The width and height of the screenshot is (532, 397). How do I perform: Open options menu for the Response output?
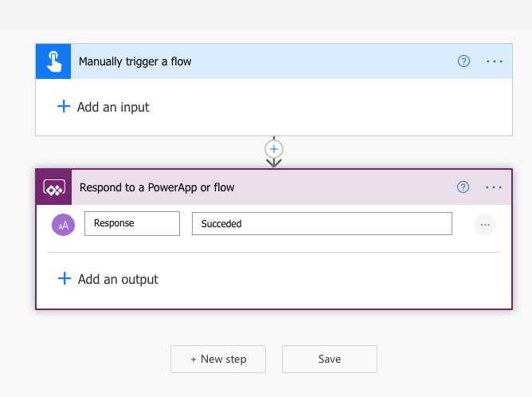coord(485,225)
